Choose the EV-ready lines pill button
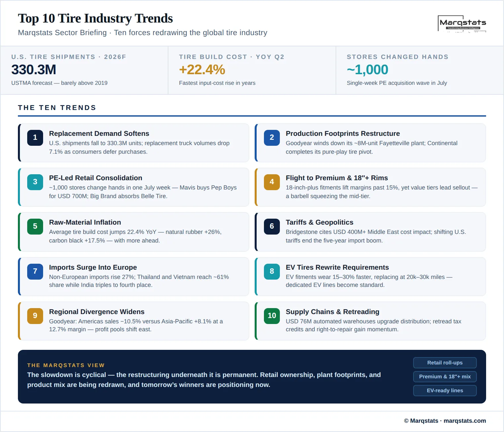This screenshot has width=504, height=432. [445, 391]
